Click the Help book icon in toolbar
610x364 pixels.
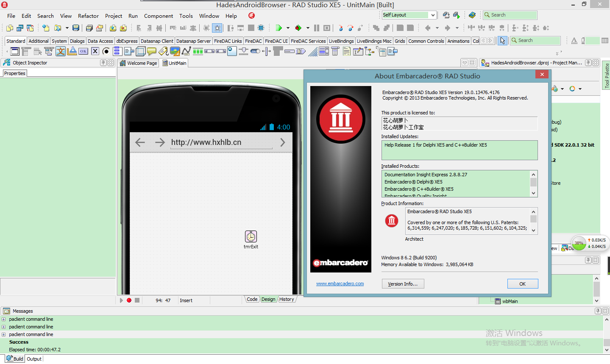[x=472, y=15]
